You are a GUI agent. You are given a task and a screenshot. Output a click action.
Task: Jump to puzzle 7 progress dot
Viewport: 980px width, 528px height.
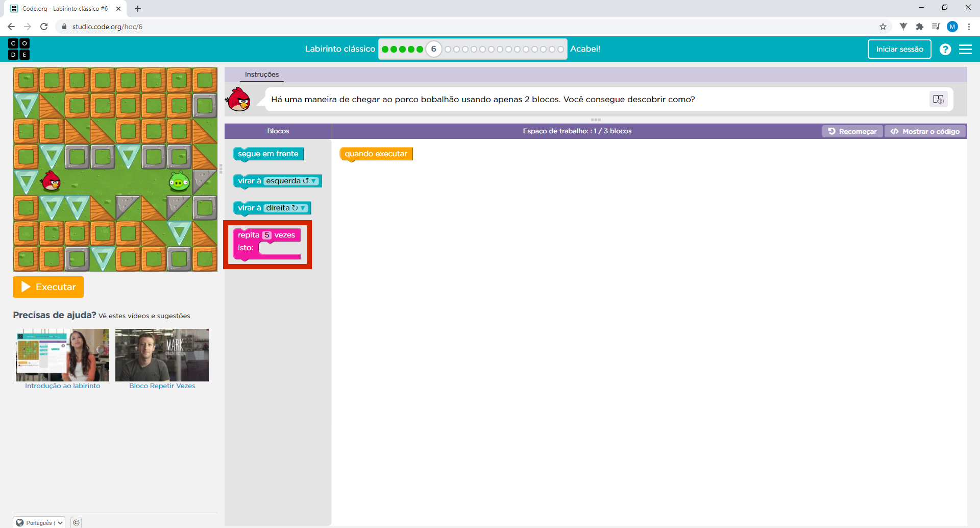448,50
